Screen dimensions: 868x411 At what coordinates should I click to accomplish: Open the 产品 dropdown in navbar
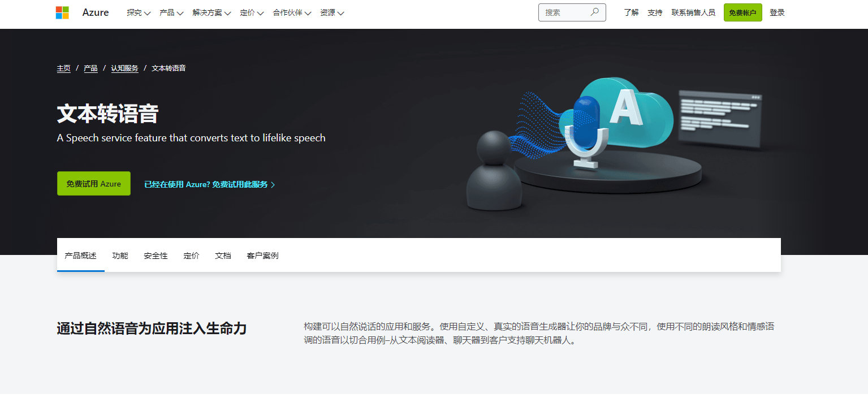[171, 12]
